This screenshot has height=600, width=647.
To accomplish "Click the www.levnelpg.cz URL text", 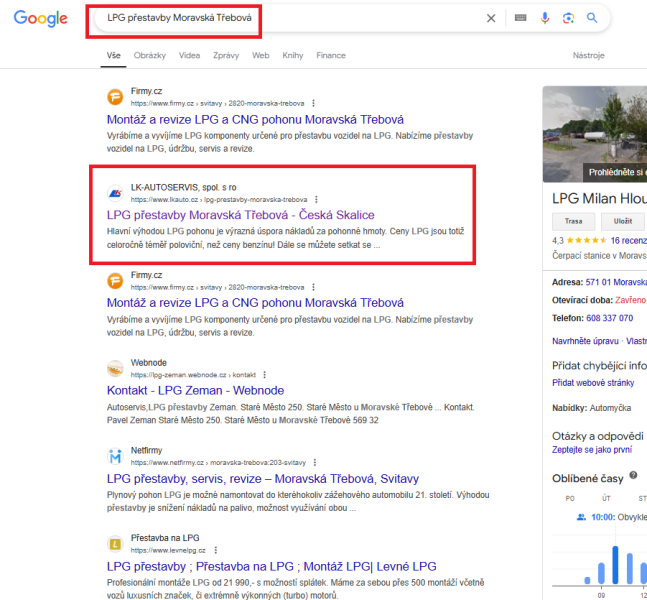I will tap(168, 550).
